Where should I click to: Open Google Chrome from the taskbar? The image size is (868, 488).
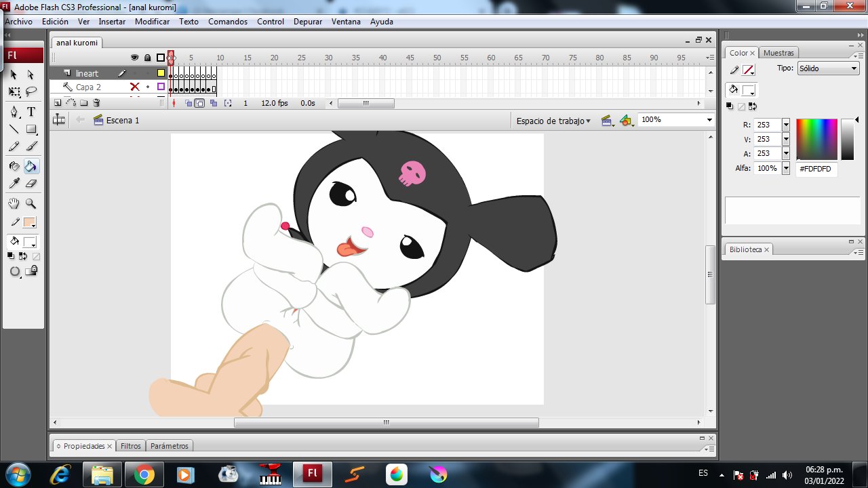144,474
